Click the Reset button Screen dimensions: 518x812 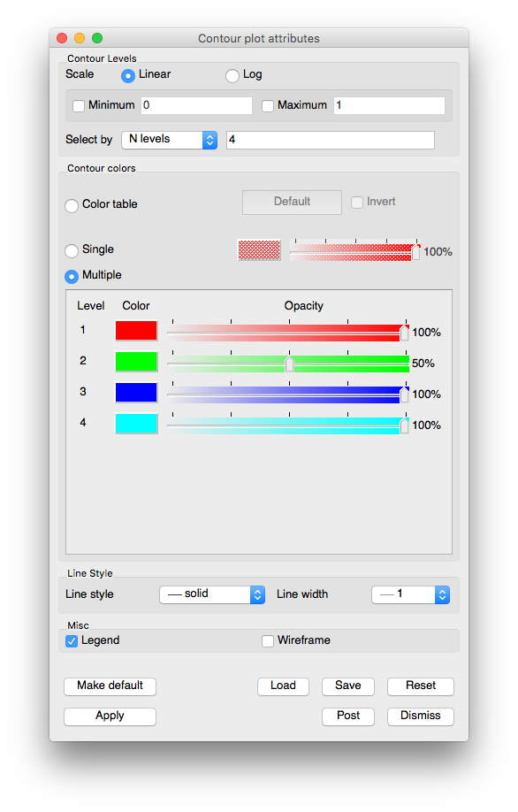click(x=421, y=686)
